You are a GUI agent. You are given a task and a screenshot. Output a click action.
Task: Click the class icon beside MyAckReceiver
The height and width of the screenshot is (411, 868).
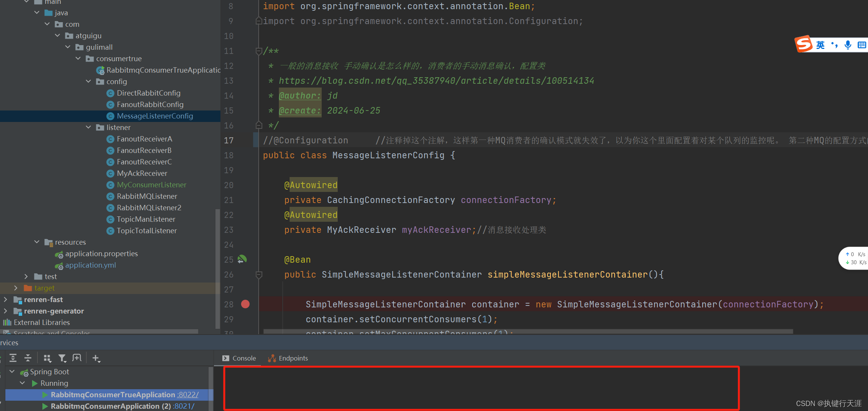coord(110,174)
